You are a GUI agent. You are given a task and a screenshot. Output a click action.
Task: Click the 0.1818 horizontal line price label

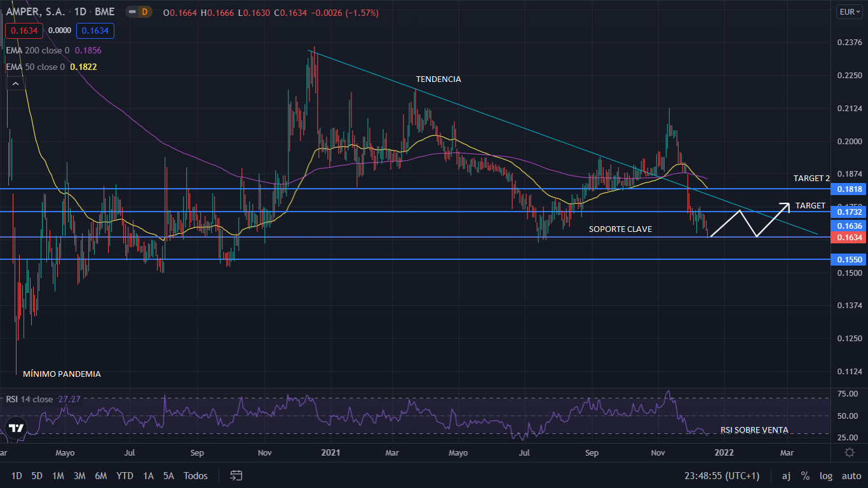[849, 189]
